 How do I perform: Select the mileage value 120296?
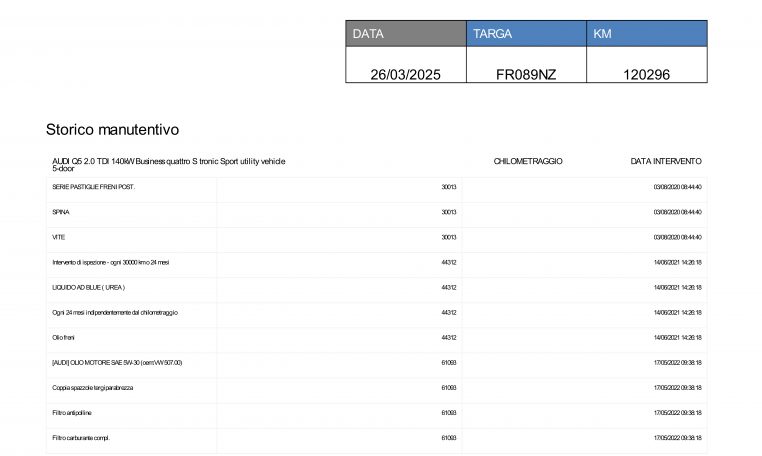click(646, 74)
